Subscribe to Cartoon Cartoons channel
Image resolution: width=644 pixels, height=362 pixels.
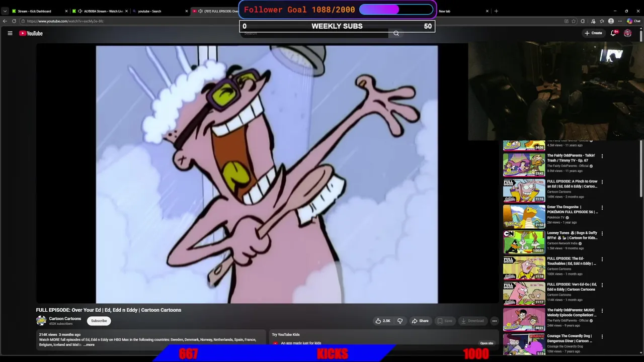99,321
